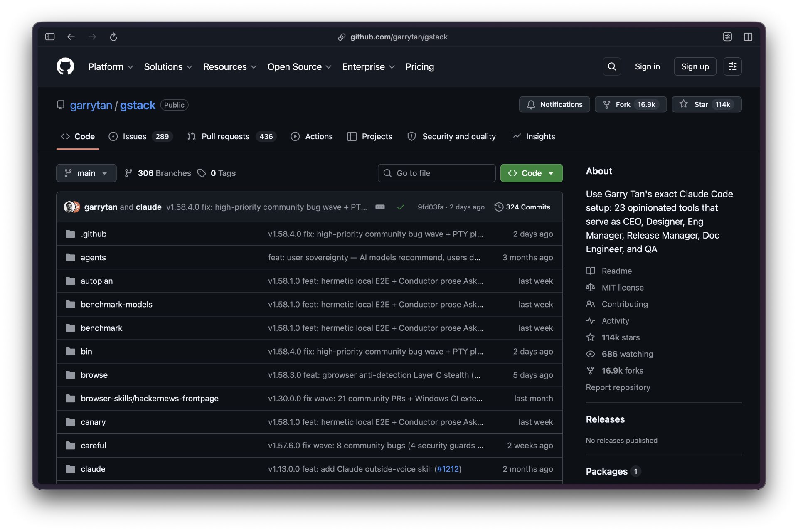The height and width of the screenshot is (532, 798).
Task: Open the Projects tab
Action: point(370,137)
